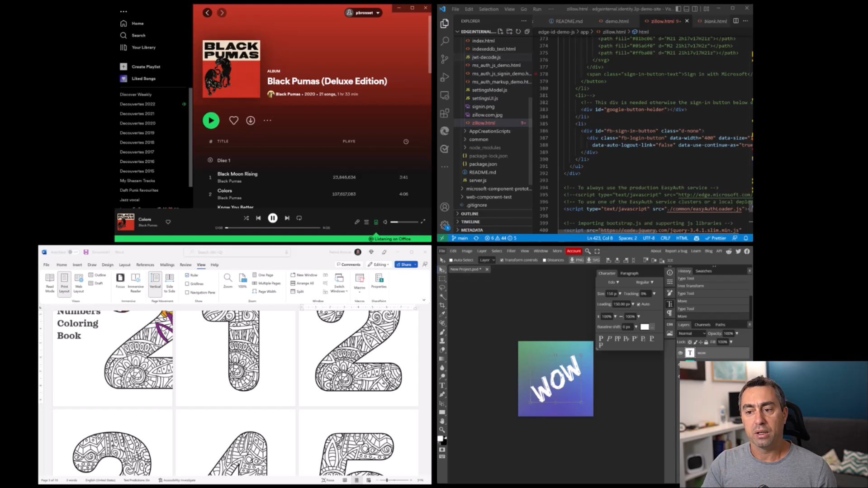The width and height of the screenshot is (868, 488).
Task: Open the Info panel icon in Photopea
Action: click(x=670, y=272)
